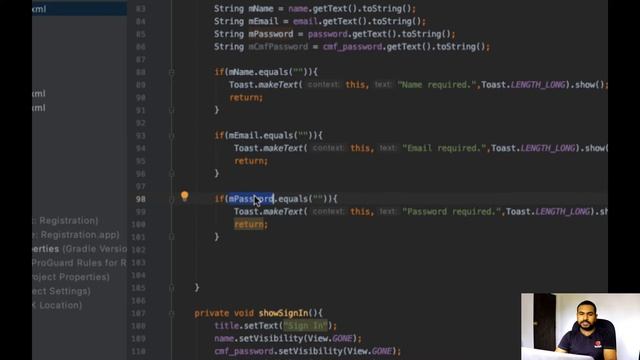This screenshot has height=360, width=640.
Task: Click cmf_password in the setVisibility line
Action: (x=244, y=351)
